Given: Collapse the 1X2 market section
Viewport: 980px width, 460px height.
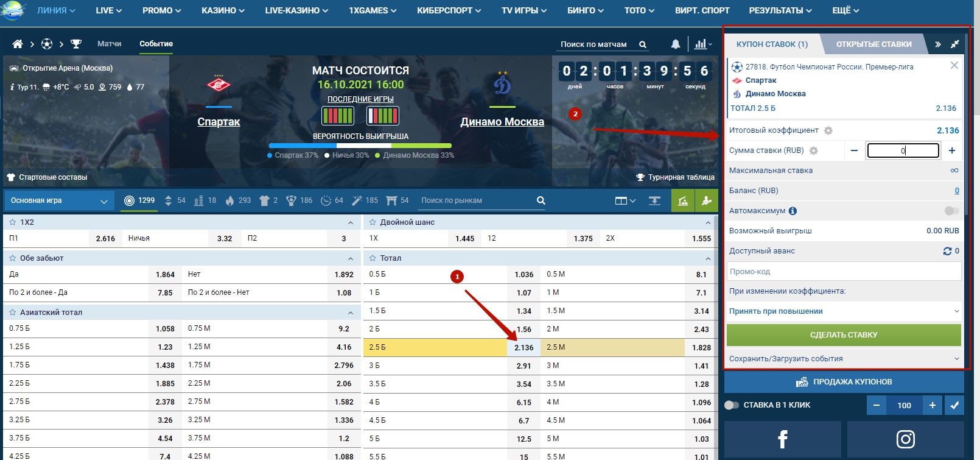Looking at the screenshot, I should [x=351, y=222].
